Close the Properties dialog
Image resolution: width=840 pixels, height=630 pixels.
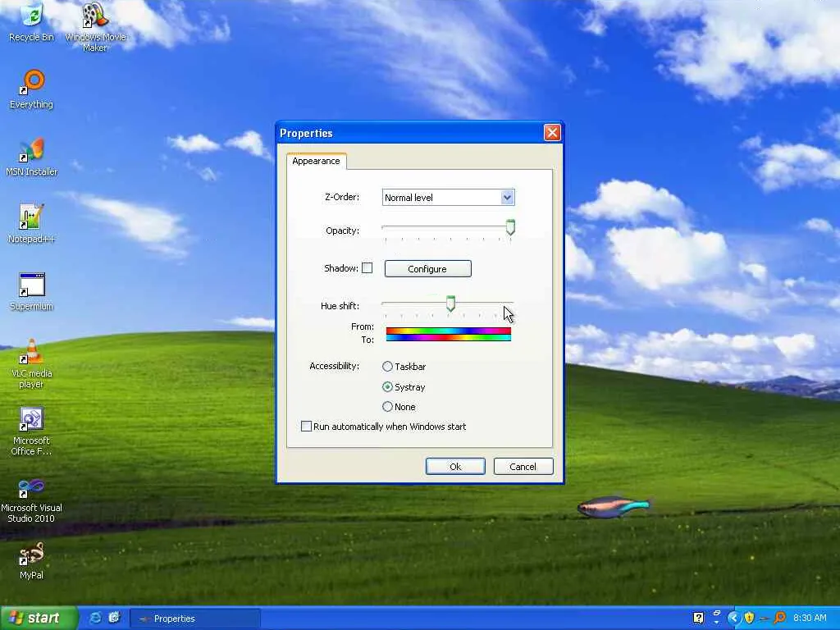click(552, 132)
